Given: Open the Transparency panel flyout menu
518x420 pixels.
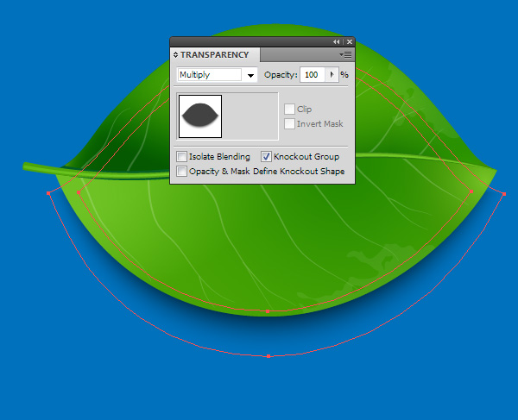Looking at the screenshot, I should pos(345,55).
